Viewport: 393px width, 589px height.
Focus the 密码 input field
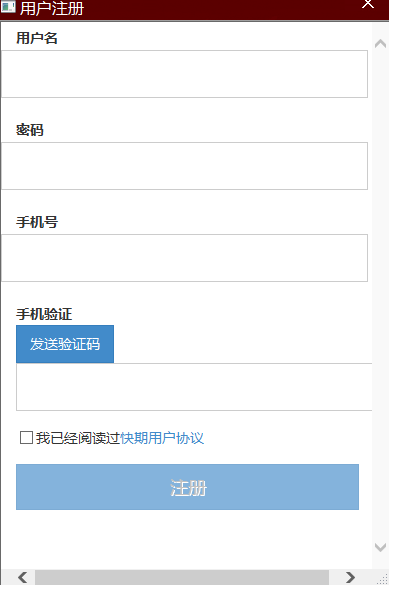(184, 166)
